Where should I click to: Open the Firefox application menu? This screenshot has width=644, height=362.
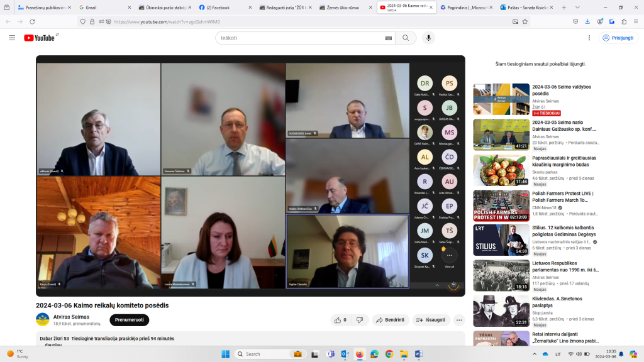click(x=636, y=22)
